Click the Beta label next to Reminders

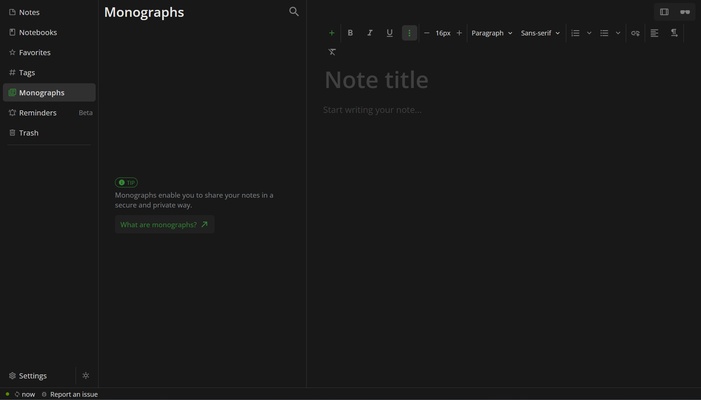coord(85,113)
